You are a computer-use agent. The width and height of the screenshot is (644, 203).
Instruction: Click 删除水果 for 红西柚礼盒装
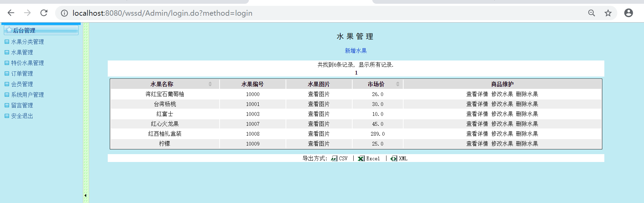[x=527, y=134]
